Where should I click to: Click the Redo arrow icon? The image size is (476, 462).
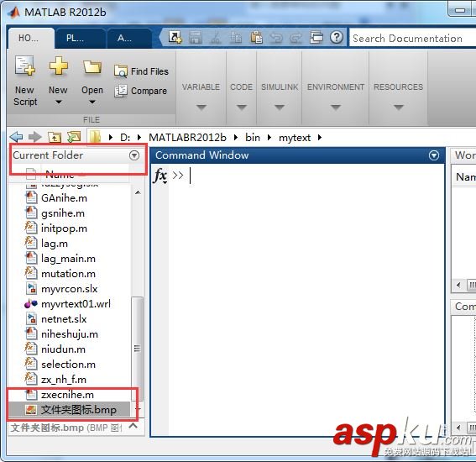click(x=296, y=38)
